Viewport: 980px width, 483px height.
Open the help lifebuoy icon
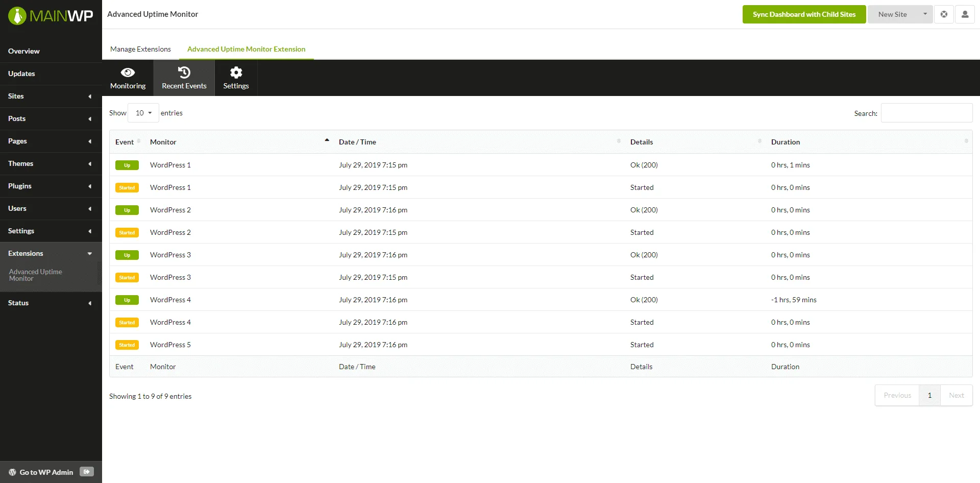point(944,14)
